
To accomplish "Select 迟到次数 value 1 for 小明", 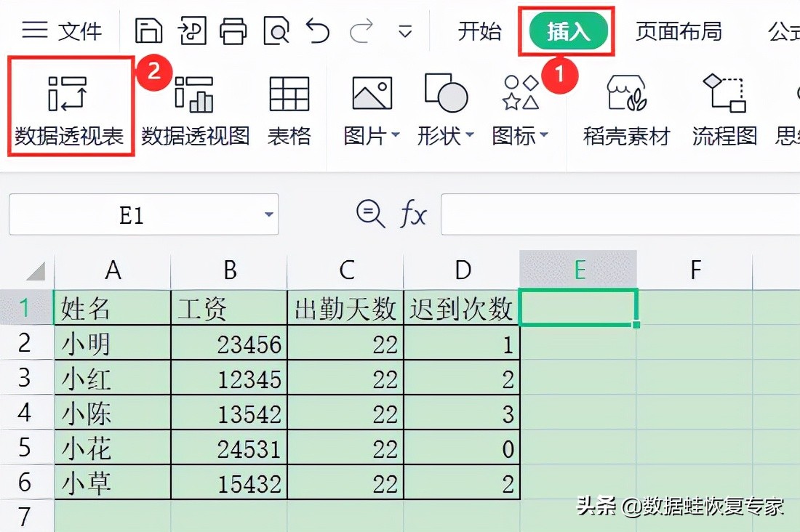I will pos(462,343).
